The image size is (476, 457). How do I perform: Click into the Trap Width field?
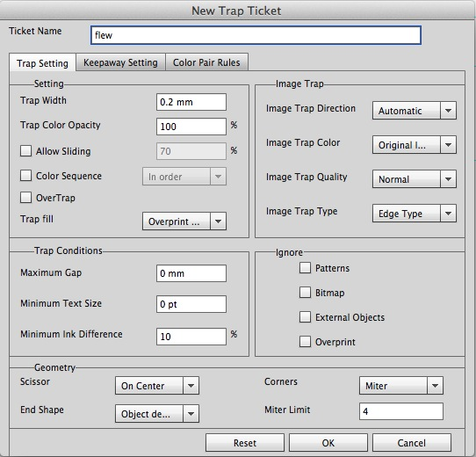pyautogui.click(x=191, y=102)
